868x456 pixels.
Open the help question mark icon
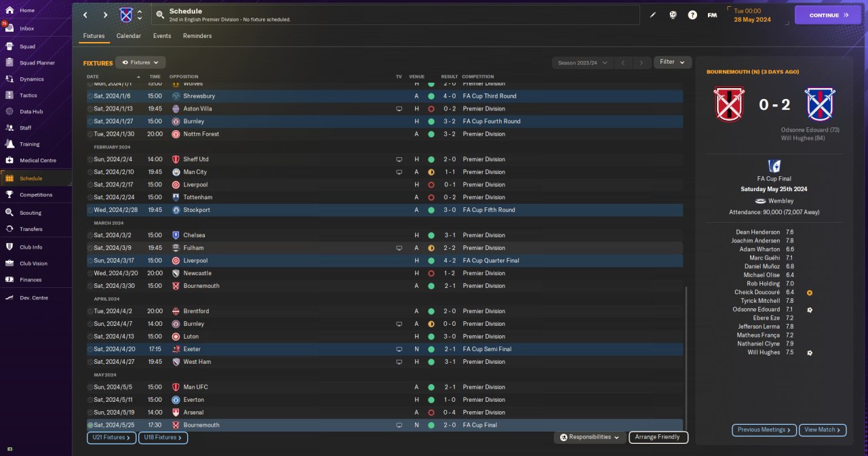pyautogui.click(x=692, y=15)
